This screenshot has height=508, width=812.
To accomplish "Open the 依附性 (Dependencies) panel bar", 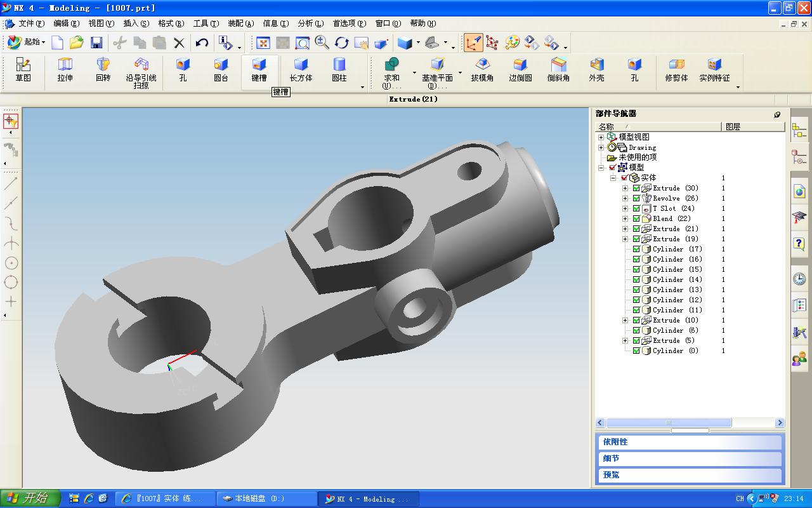I will coord(690,442).
